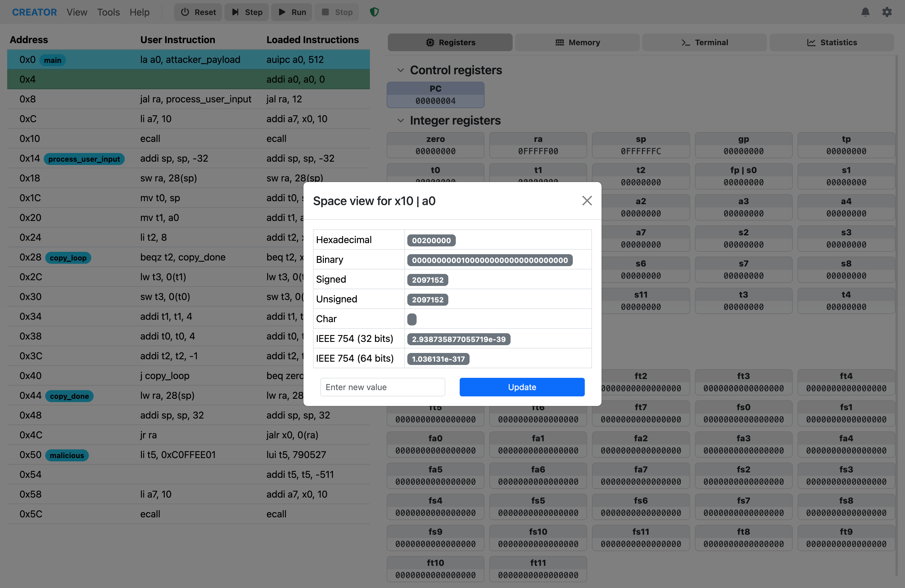Open settings via the gear icon
The image size is (905, 588).
point(887,12)
